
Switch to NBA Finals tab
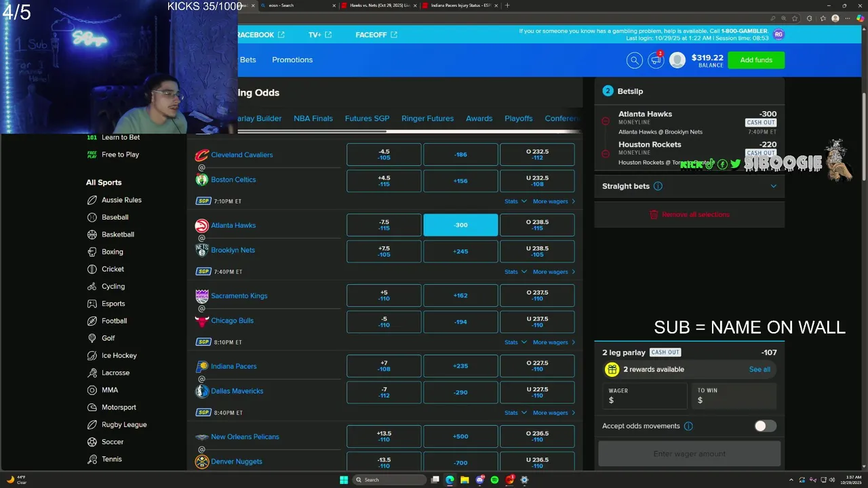click(x=313, y=119)
